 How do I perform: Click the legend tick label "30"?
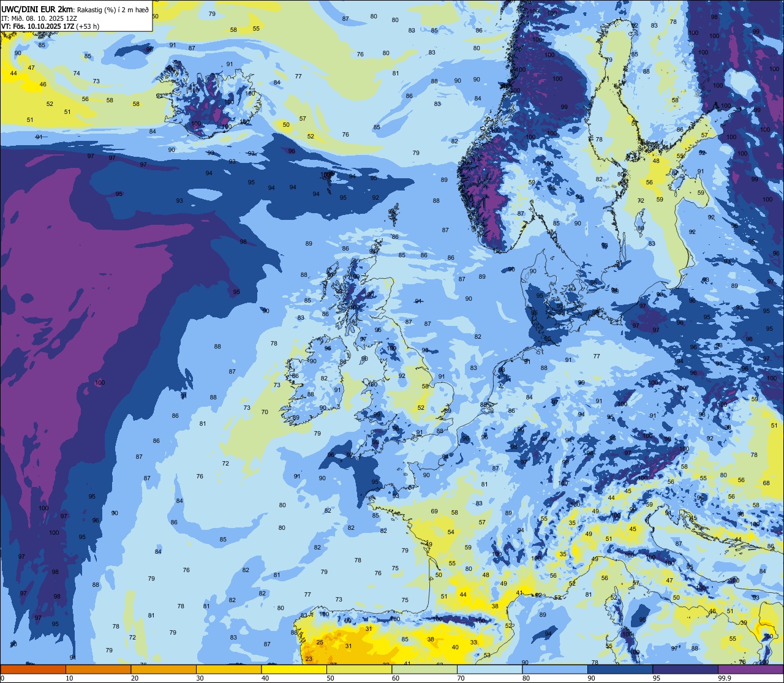tap(200, 678)
